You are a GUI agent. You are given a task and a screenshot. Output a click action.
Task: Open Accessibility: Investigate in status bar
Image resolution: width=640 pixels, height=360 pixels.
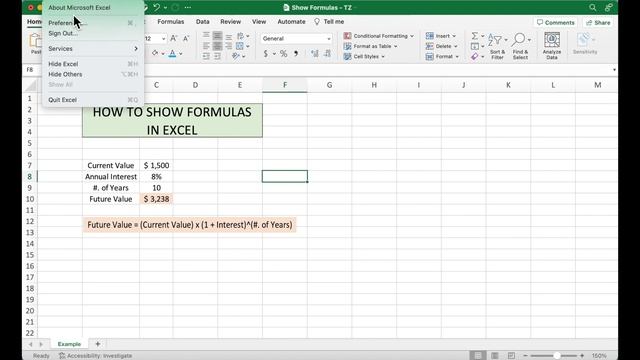pos(96,356)
